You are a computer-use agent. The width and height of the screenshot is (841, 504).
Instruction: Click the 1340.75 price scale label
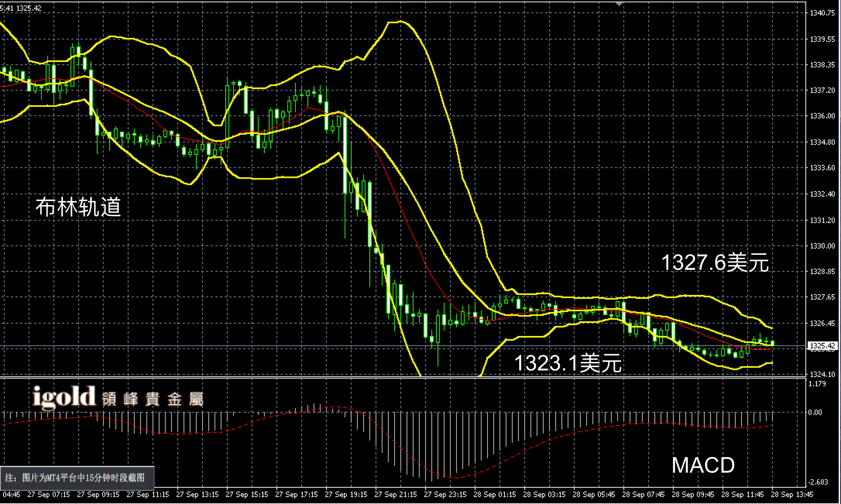[x=822, y=13]
